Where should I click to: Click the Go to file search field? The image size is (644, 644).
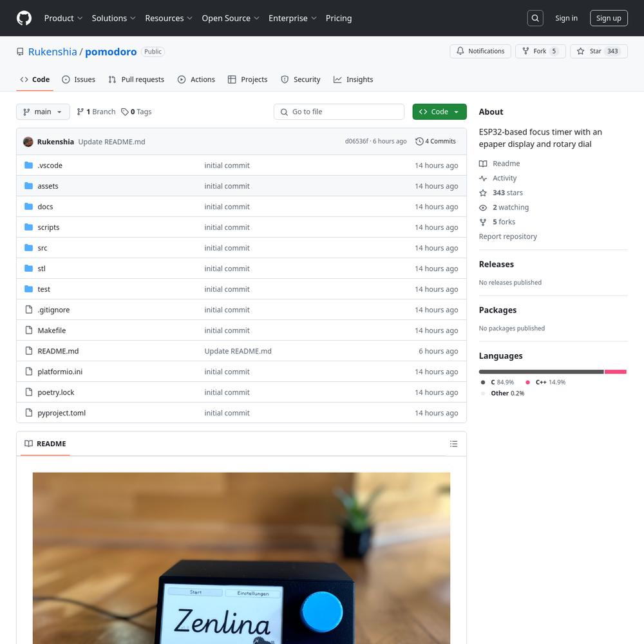339,111
